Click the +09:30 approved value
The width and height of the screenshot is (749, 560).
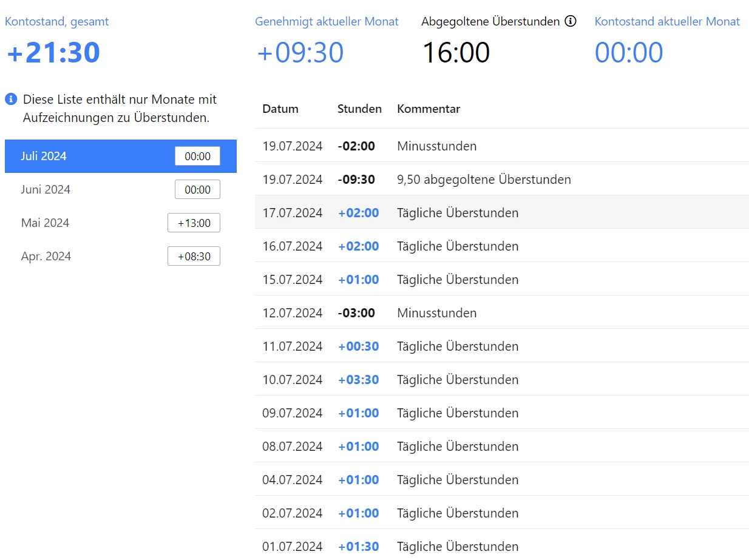(300, 52)
